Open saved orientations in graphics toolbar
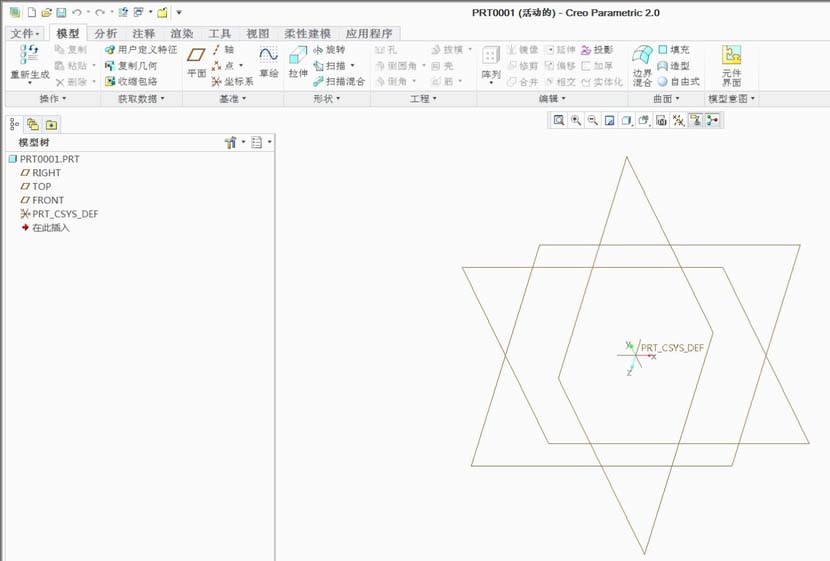Screen dimensions: 830x561 [x=644, y=121]
